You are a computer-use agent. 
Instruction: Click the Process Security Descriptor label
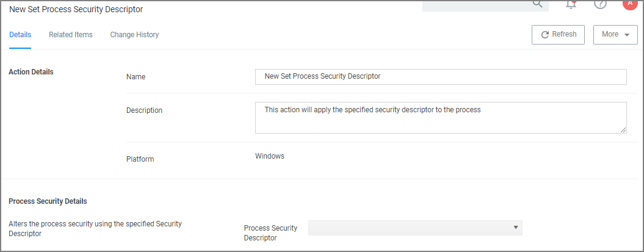[x=270, y=232]
